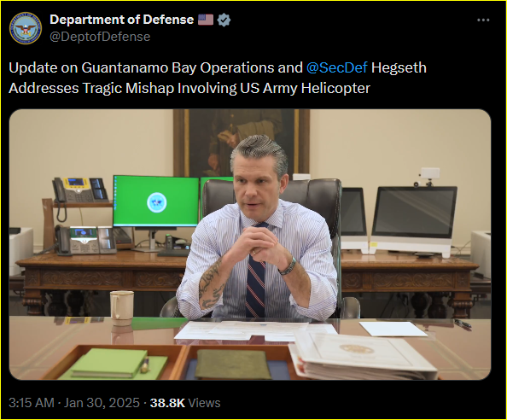Click the upper desk phone with yellow trim

(x=80, y=190)
